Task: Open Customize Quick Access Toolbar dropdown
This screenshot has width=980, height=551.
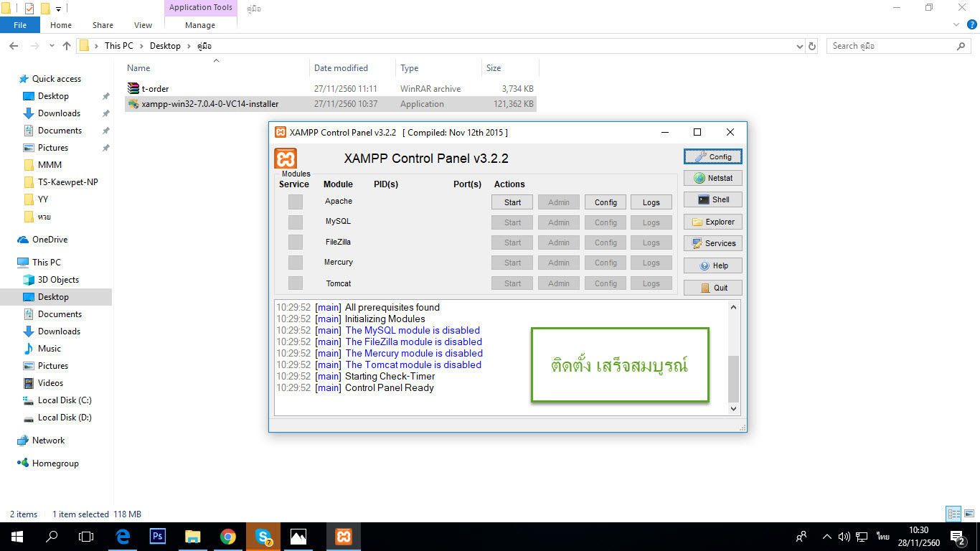Action: 59,9
